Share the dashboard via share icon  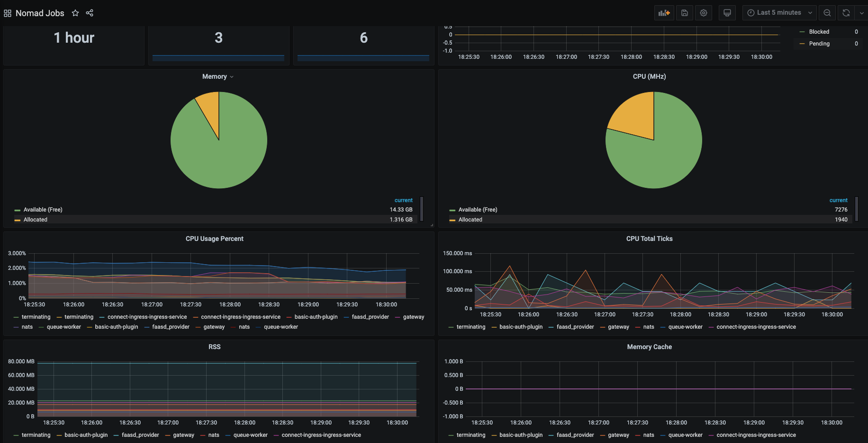click(x=90, y=13)
